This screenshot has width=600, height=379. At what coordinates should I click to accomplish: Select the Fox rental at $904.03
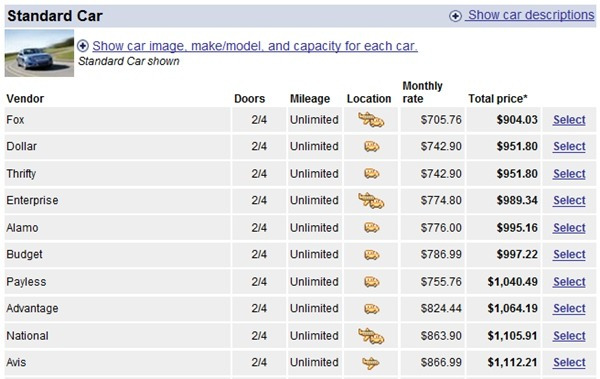coord(569,120)
